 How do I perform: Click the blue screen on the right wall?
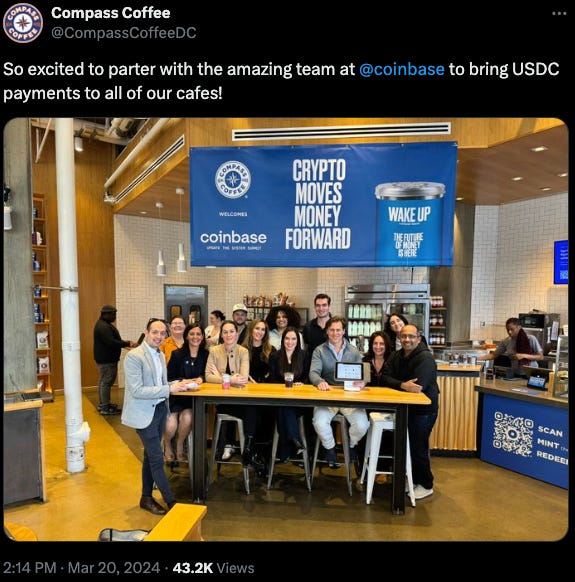[x=561, y=262]
